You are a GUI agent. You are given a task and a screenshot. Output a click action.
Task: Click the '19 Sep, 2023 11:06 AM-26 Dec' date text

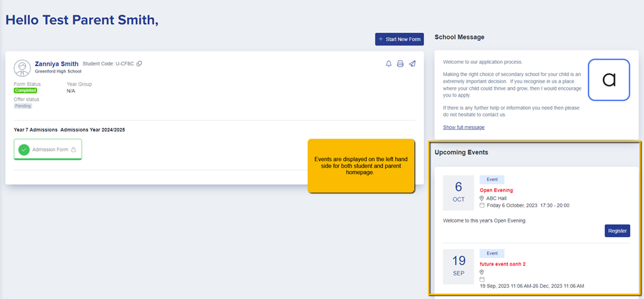(x=532, y=286)
